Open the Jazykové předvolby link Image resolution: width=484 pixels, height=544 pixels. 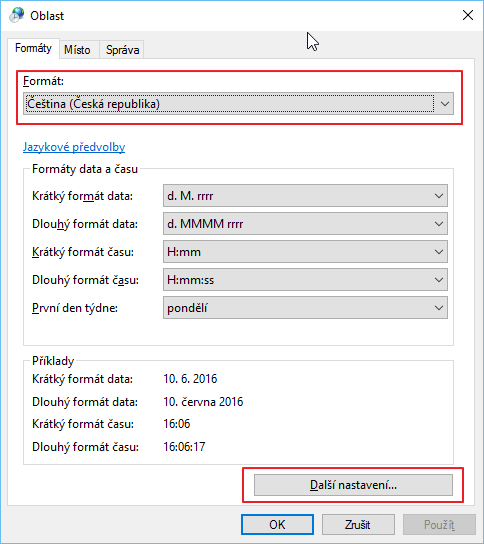click(x=74, y=147)
